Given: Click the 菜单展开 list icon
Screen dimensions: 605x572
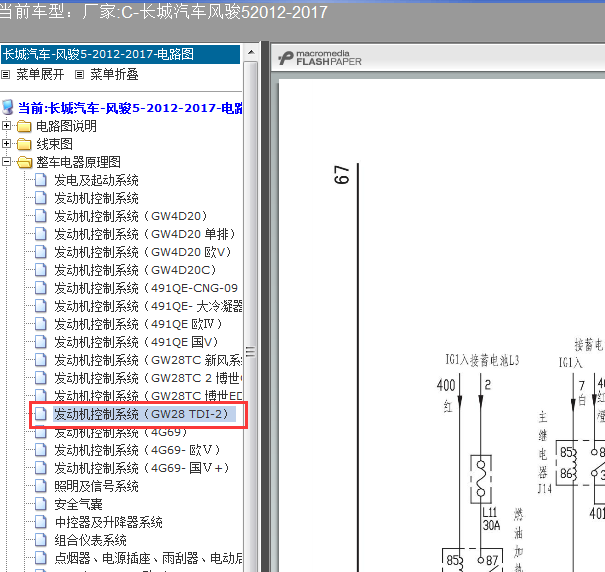Looking at the screenshot, I should (x=5, y=74).
